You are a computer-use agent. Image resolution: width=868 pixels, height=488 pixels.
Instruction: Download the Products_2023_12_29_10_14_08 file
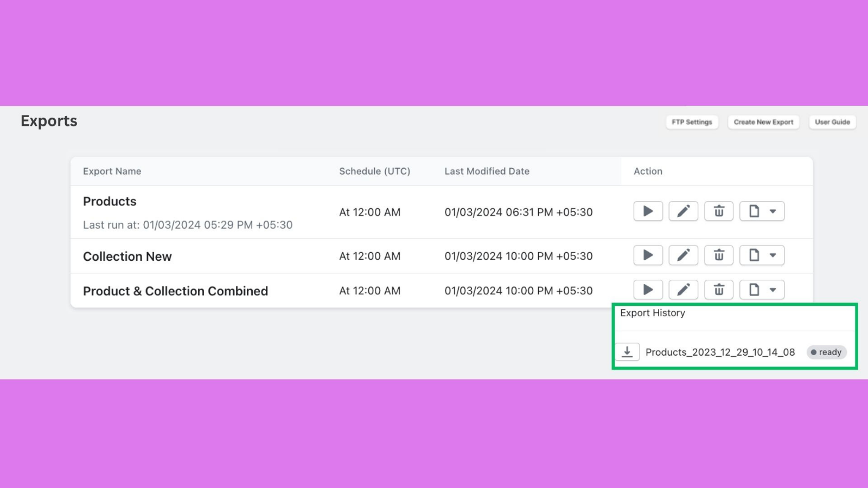click(628, 351)
